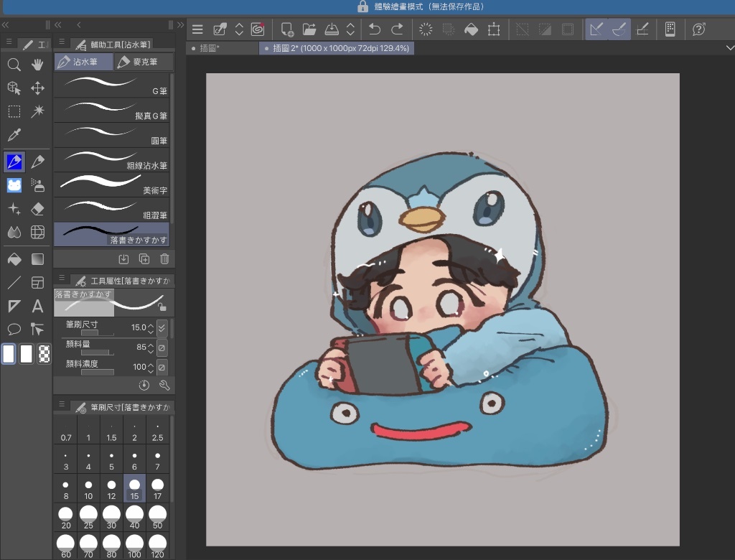735x560 pixels.
Task: Click the 筆刷尺寸 value stepper arrows
Action: (151, 327)
